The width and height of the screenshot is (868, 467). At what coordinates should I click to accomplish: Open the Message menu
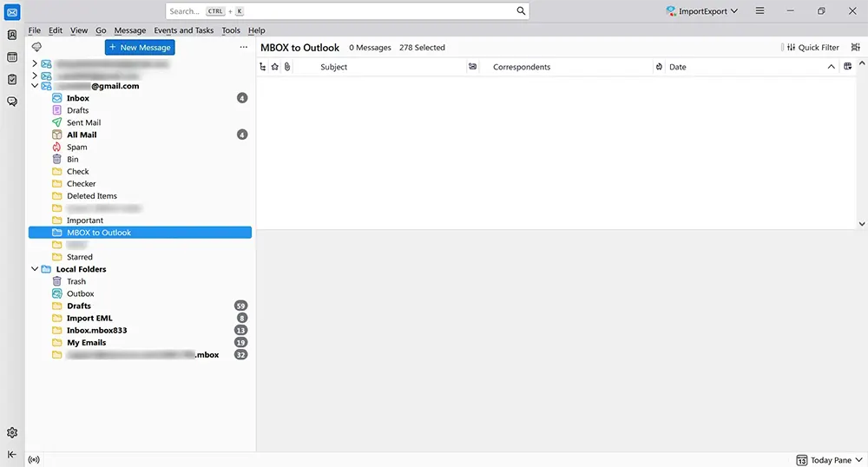coord(130,30)
